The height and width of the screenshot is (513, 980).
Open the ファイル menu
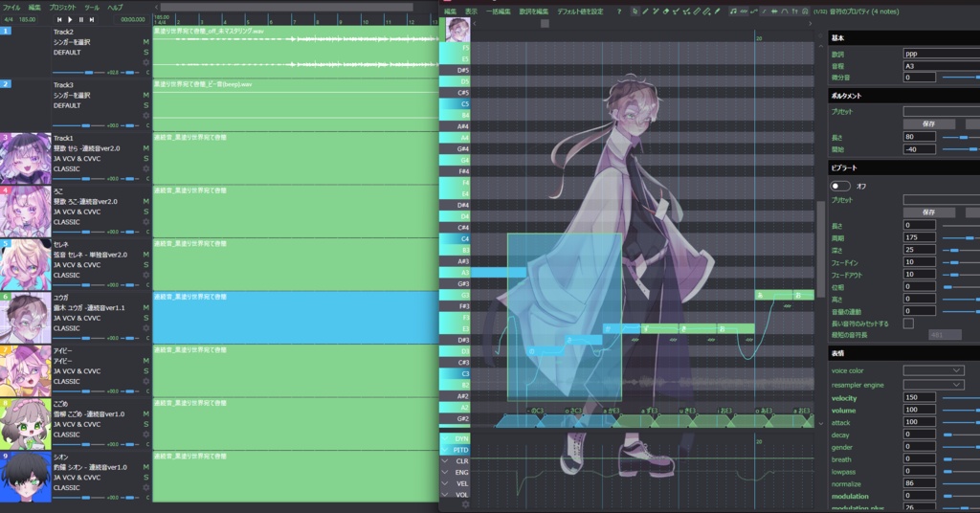(11, 8)
